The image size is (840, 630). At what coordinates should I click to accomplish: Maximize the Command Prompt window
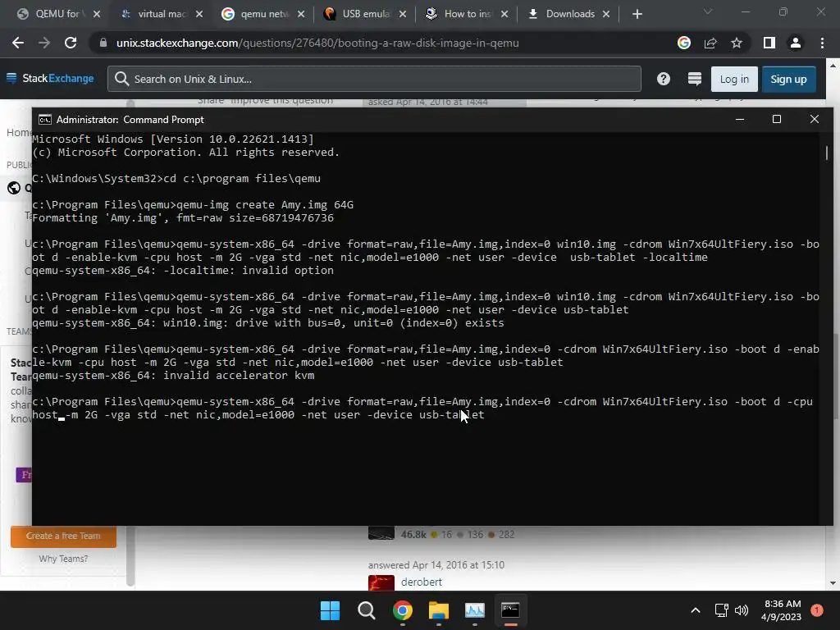click(x=776, y=119)
